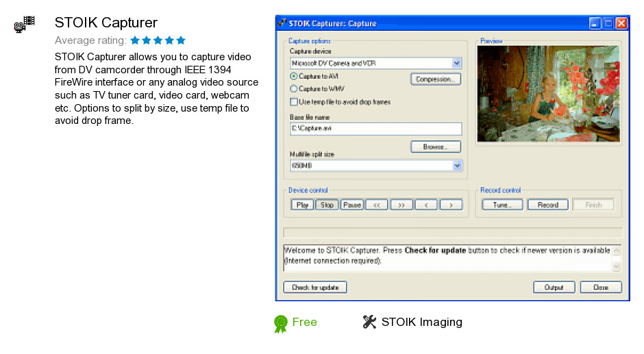Click the capture progress bar
The image size is (644, 354).
pos(453,232)
